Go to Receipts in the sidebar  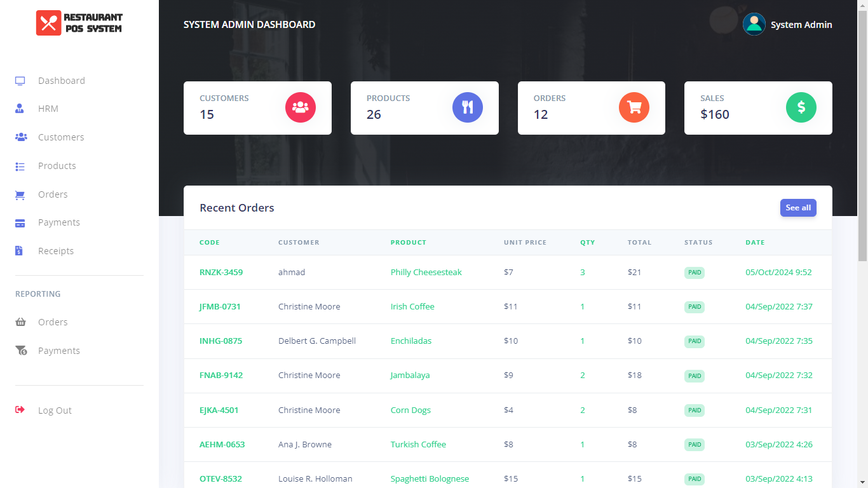[x=56, y=251]
